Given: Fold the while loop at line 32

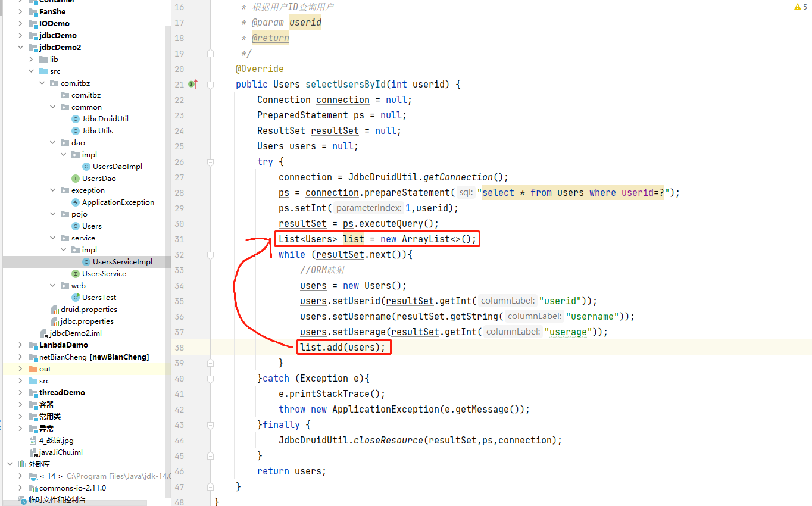Looking at the screenshot, I should [x=211, y=255].
